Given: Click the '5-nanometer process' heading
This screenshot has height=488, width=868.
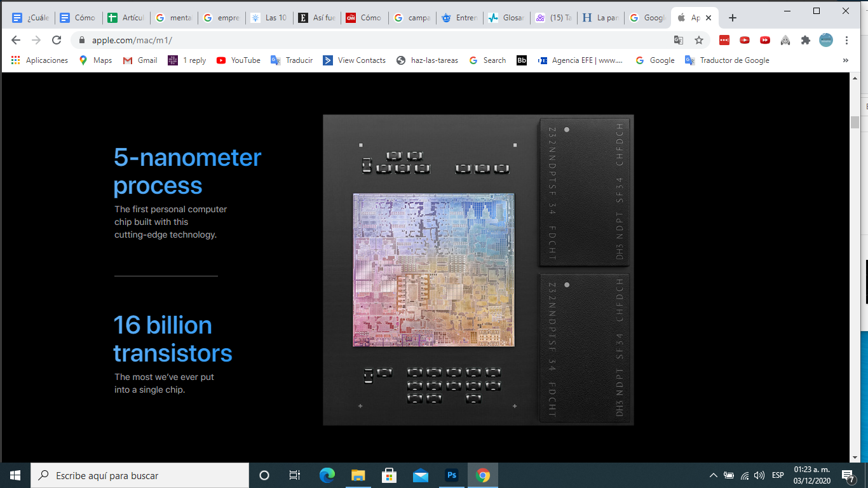Looking at the screenshot, I should point(187,172).
